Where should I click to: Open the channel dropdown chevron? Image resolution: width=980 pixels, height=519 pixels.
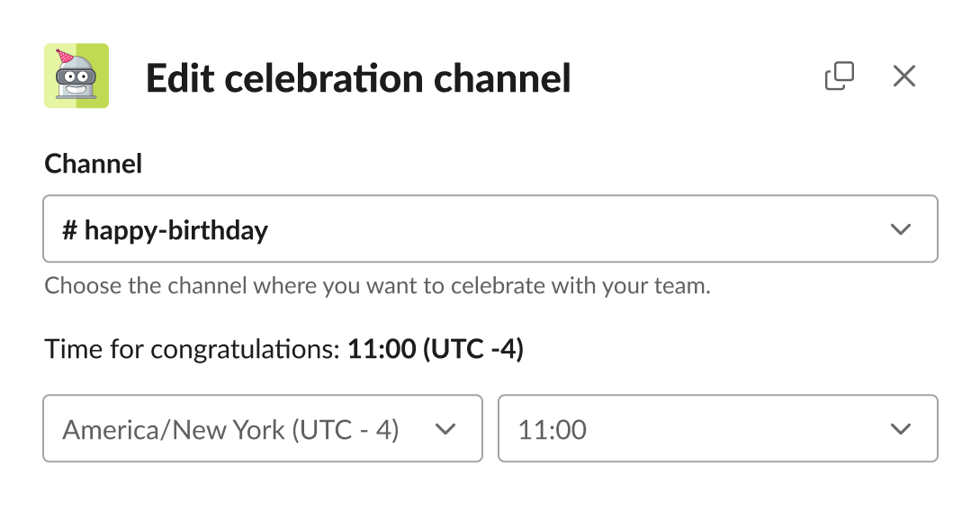coord(901,229)
